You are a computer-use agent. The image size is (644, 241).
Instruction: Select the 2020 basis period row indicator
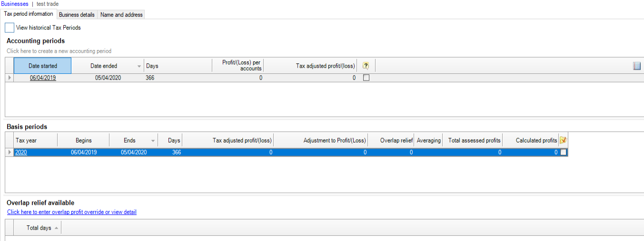click(10, 152)
